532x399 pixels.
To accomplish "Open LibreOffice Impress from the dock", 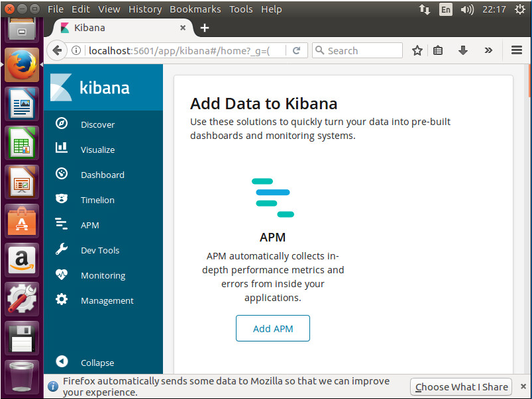I will (x=22, y=182).
